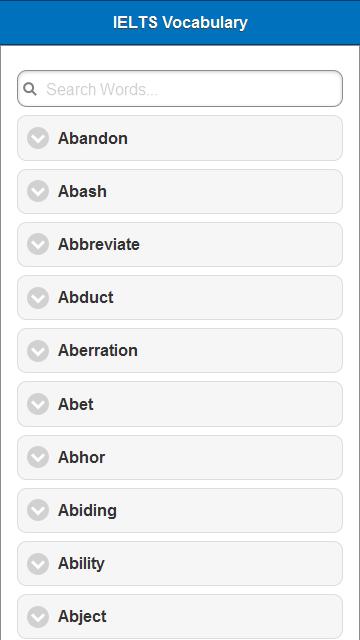
Task: Select the Abbreviate word text
Action: pyautogui.click(x=99, y=244)
